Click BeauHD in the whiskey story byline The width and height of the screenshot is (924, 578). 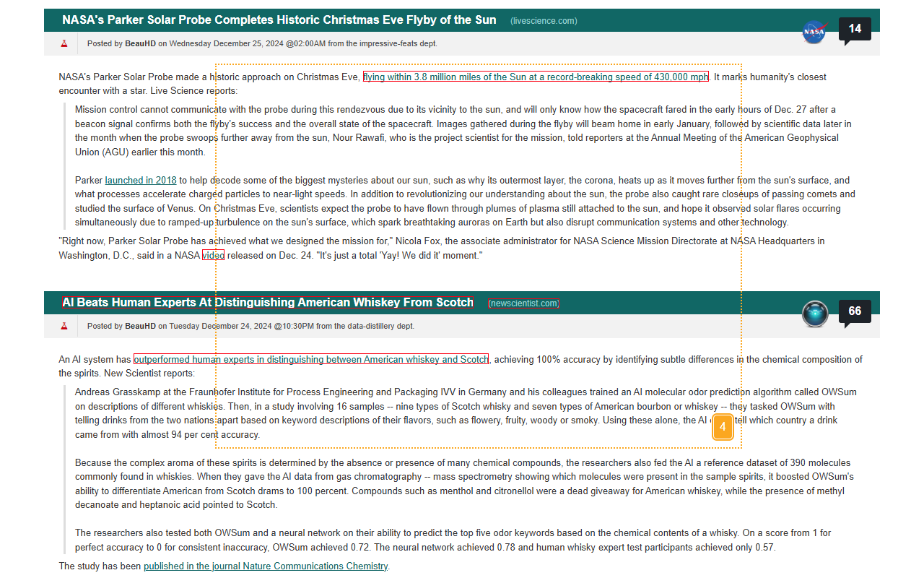click(141, 326)
